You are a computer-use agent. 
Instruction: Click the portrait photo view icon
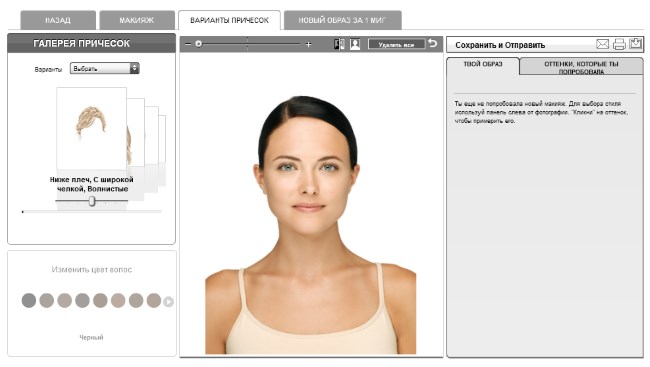(x=355, y=44)
